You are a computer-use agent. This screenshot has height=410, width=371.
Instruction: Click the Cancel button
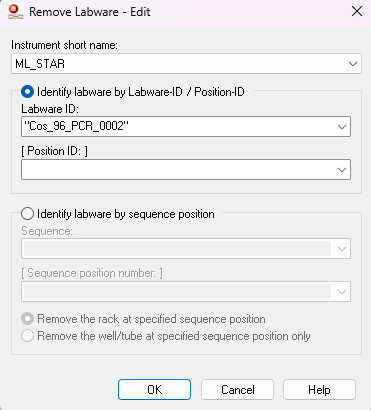point(237,389)
